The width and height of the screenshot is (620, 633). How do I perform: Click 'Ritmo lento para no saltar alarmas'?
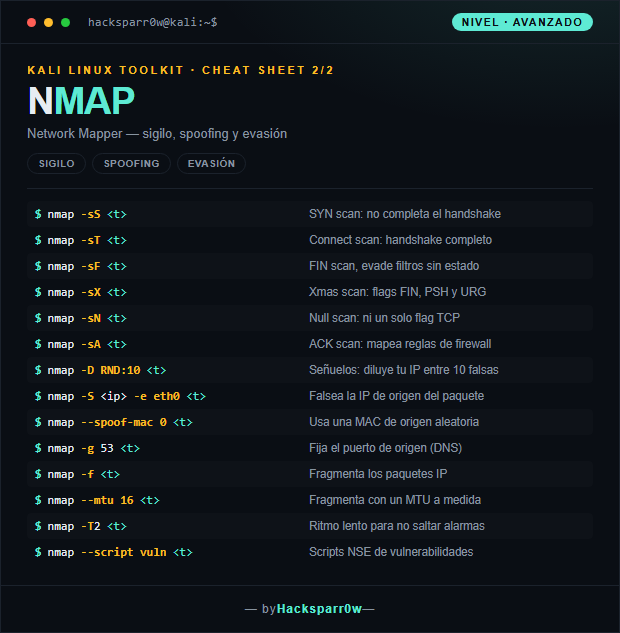397,526
